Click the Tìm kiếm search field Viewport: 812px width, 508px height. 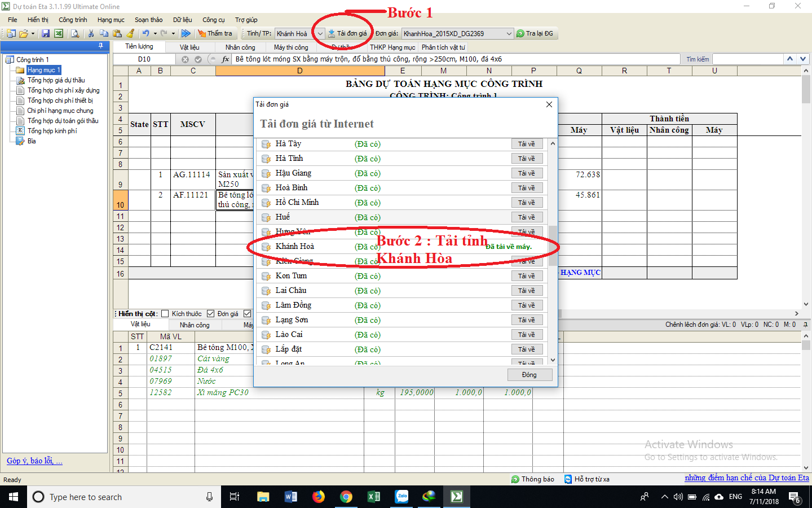coord(748,59)
